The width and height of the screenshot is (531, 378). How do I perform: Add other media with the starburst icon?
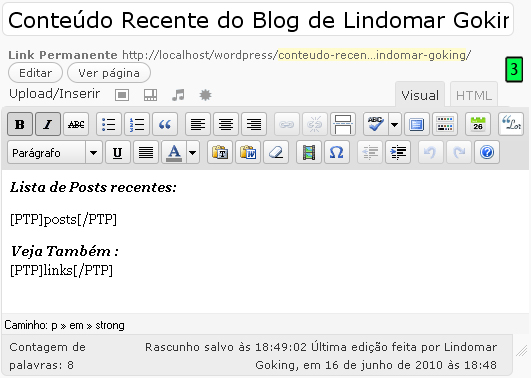click(205, 95)
